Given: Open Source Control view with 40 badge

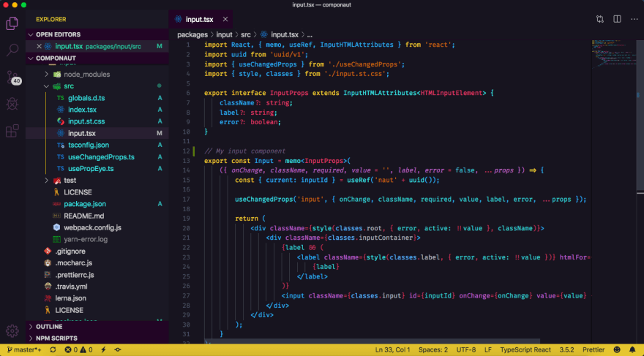Looking at the screenshot, I should [12, 77].
